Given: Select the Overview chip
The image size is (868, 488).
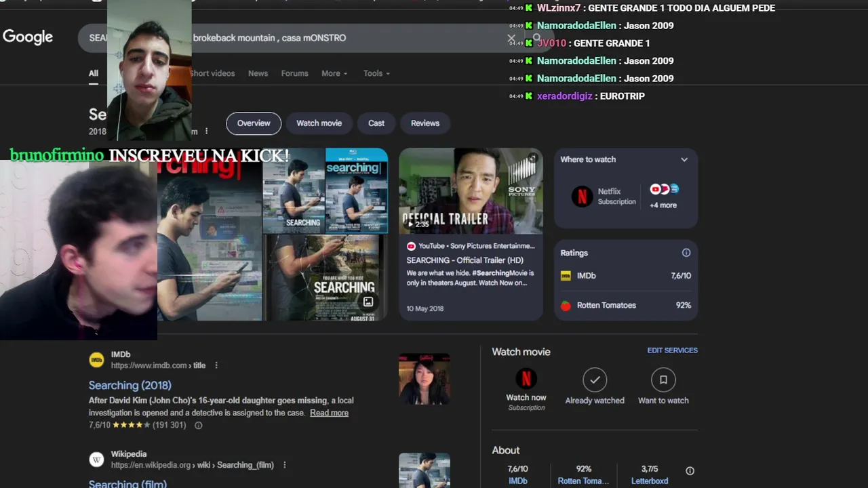Looking at the screenshot, I should (x=254, y=123).
